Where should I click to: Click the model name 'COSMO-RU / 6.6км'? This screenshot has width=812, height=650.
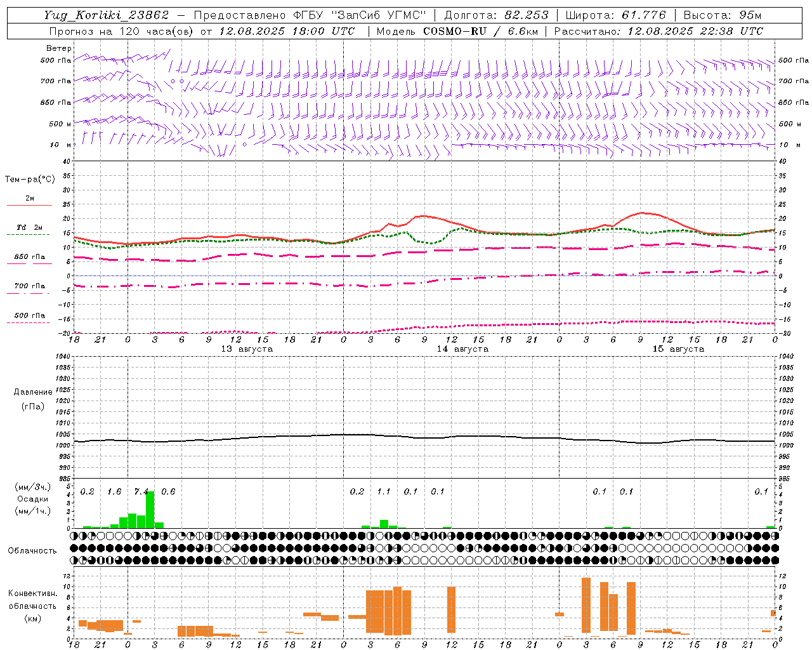click(480, 31)
